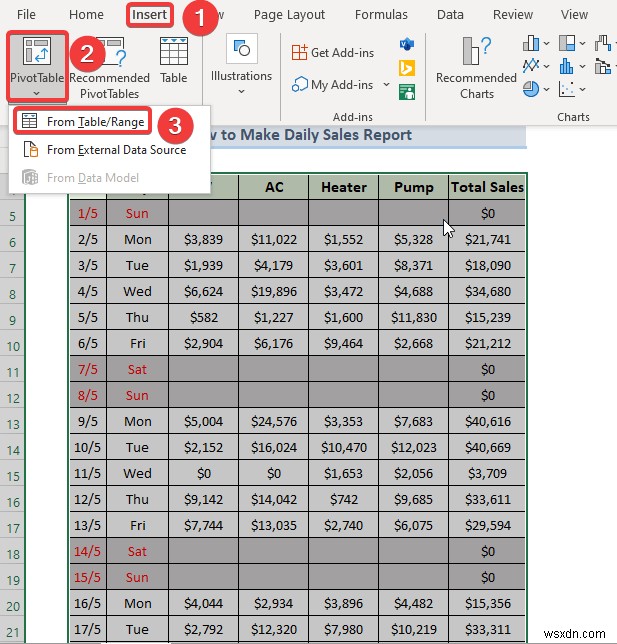Click the cell containing $582
This screenshot has height=644, width=617.
pyautogui.click(x=203, y=317)
